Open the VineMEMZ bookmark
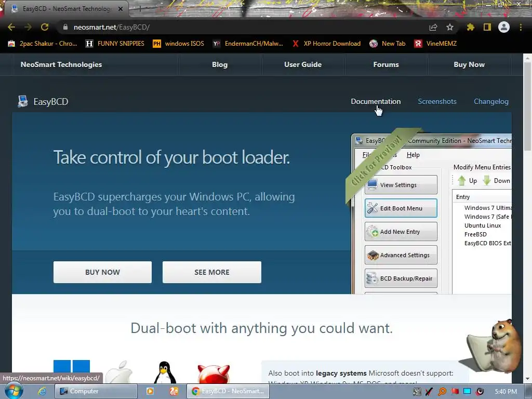 click(x=436, y=44)
